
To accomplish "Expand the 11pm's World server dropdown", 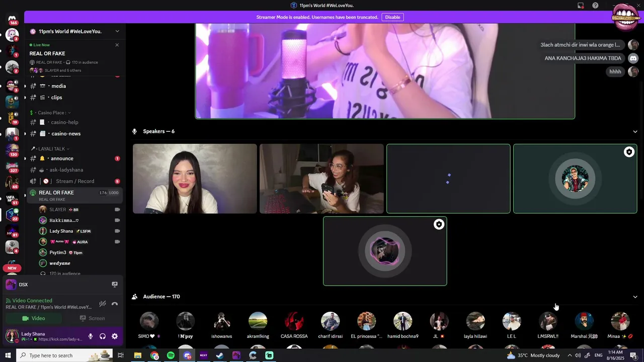I will (117, 31).
